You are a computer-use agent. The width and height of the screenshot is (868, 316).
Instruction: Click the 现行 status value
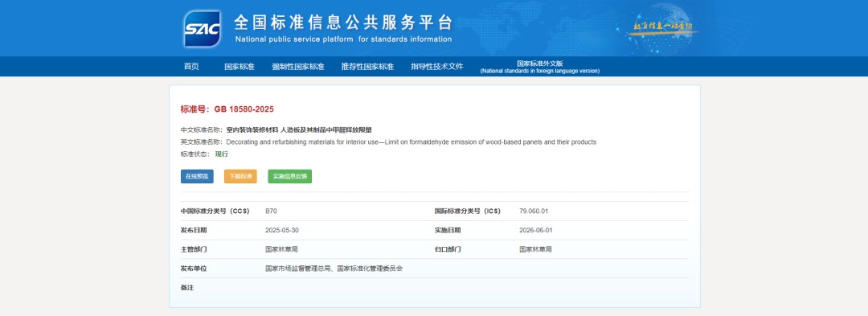pos(222,154)
